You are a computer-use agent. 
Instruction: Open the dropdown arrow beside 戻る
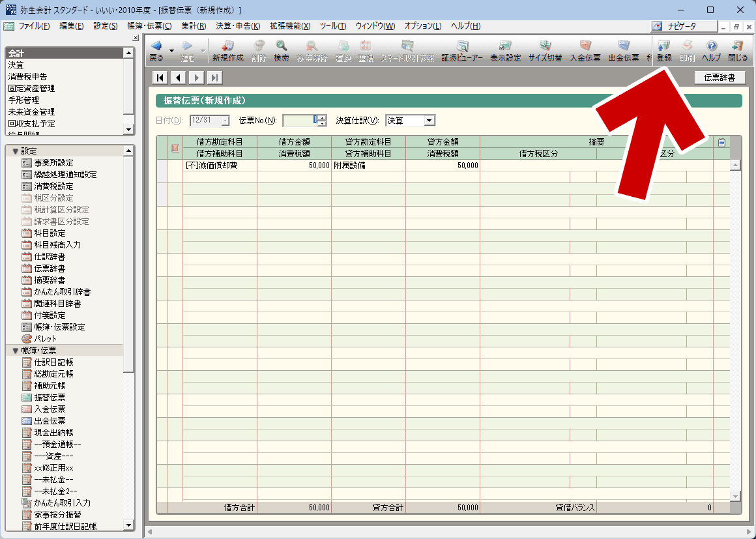tap(171, 50)
